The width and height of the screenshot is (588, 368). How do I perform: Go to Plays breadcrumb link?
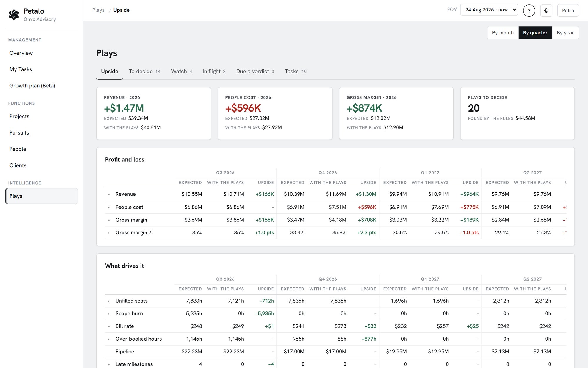pyautogui.click(x=98, y=10)
